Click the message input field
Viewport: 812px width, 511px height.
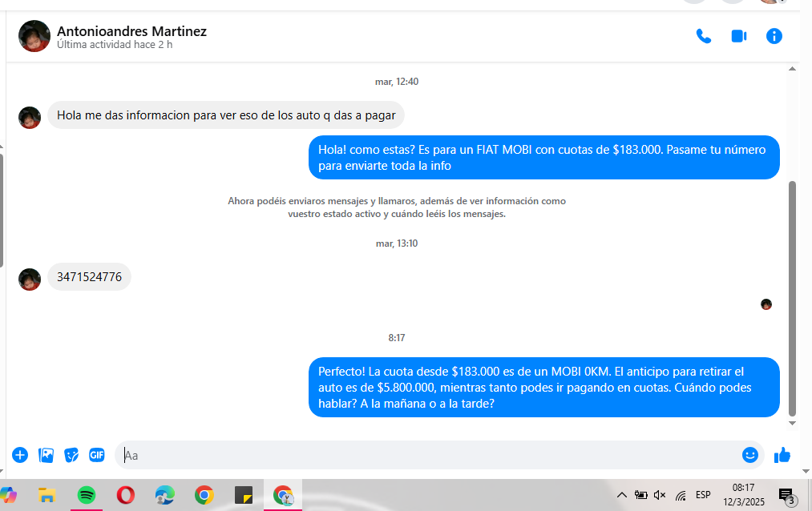pos(429,455)
